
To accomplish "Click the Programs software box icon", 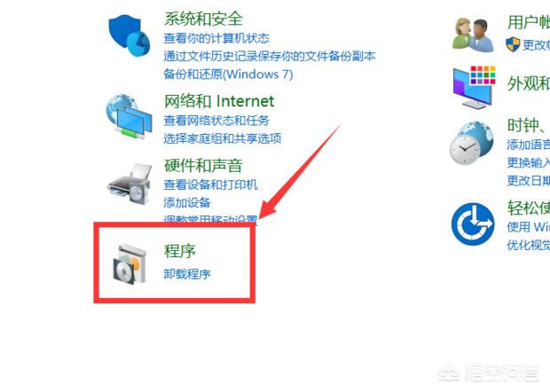I will [x=130, y=264].
